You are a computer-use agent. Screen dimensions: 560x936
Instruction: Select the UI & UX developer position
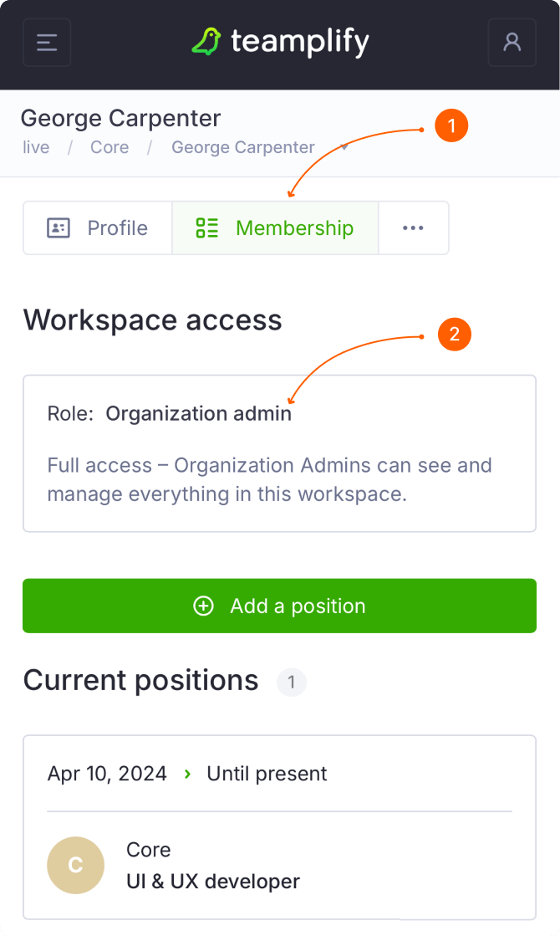pyautogui.click(x=213, y=882)
